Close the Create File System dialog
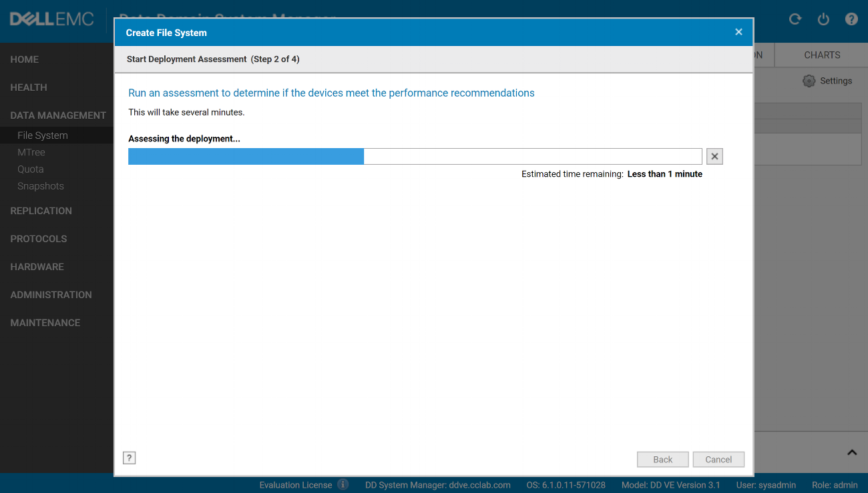The height and width of the screenshot is (493, 868). click(738, 32)
